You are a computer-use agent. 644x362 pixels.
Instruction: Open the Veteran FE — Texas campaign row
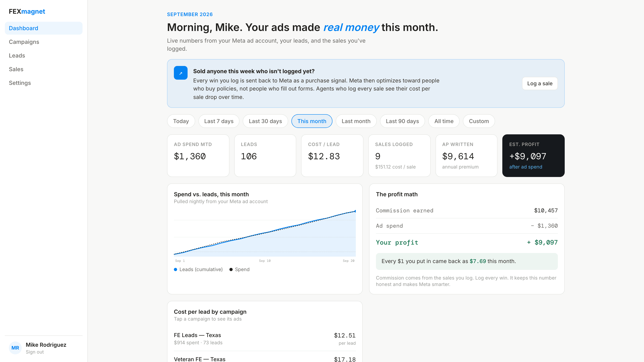point(264,357)
